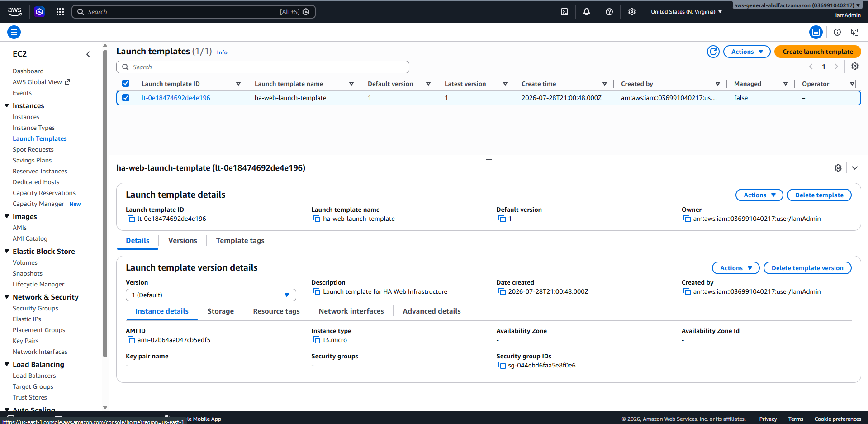
Task: Open console settings gear in top bar
Action: [x=632, y=12]
